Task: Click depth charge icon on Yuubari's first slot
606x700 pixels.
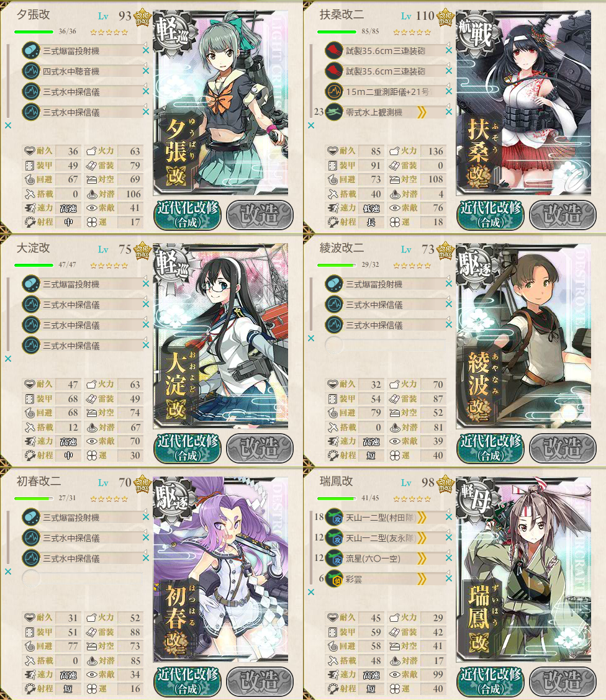Action: point(31,50)
